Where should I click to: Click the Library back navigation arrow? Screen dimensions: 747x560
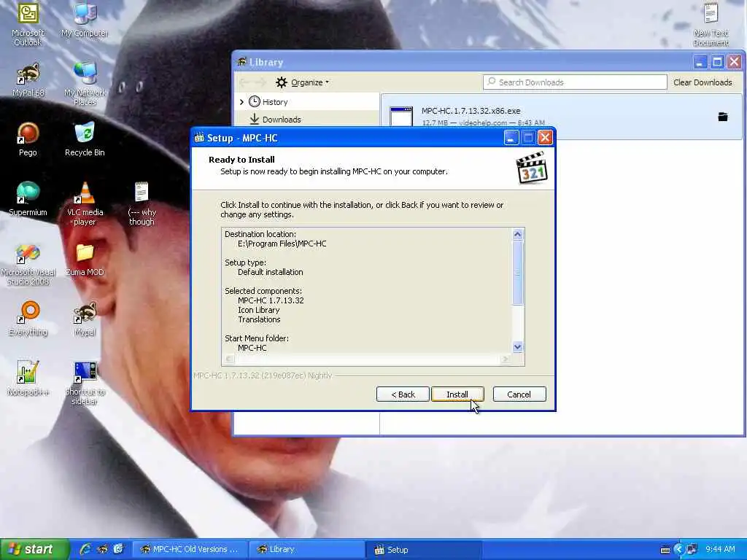[x=244, y=82]
